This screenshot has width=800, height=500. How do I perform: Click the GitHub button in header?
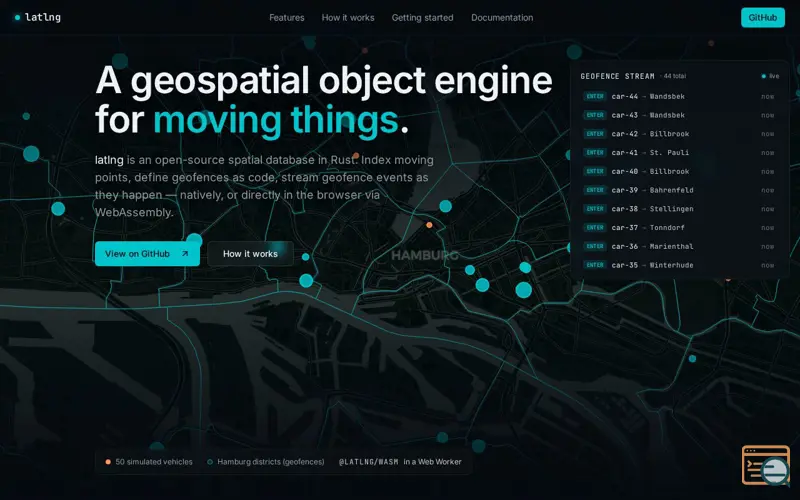[x=763, y=17]
